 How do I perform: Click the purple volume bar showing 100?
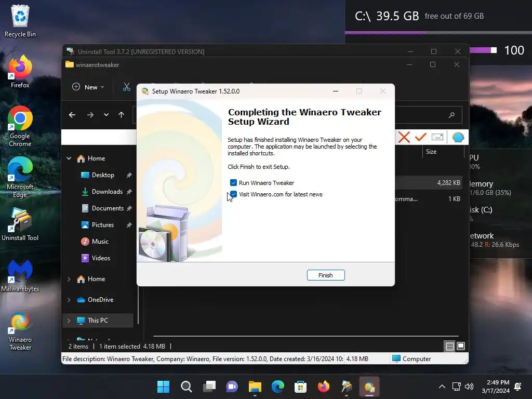[483, 50]
